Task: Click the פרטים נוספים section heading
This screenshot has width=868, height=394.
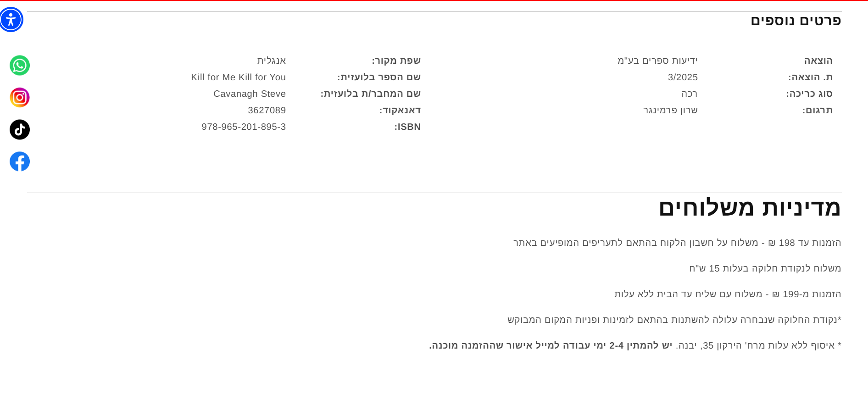Action: 796,21
